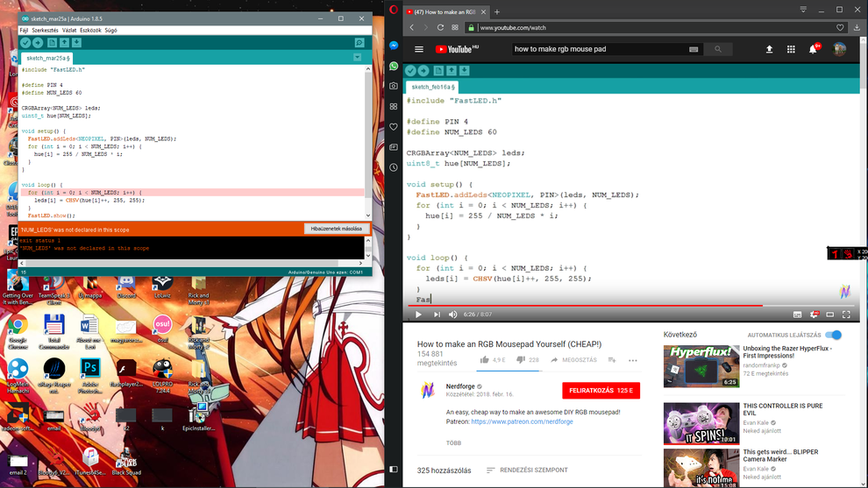The width and height of the screenshot is (868, 488).
Task: Open a new browser tab
Action: pos(496,11)
